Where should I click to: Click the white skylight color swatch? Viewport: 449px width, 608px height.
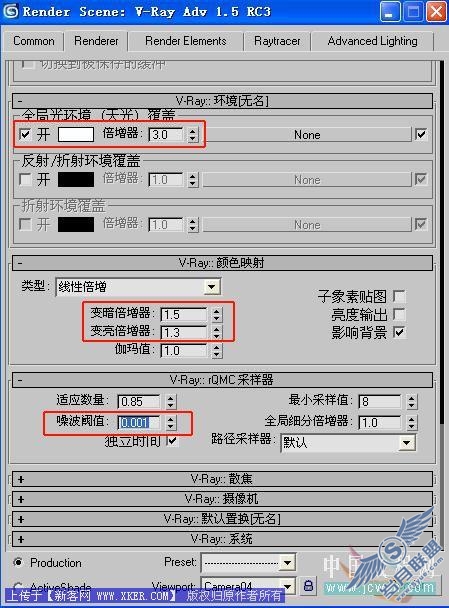(76, 135)
